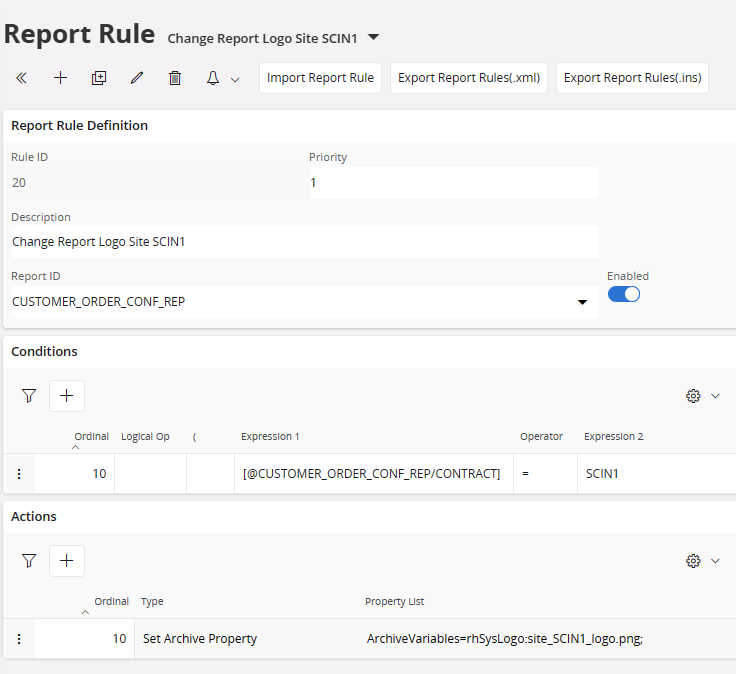Open the Actions table settings gear menu

[693, 561]
